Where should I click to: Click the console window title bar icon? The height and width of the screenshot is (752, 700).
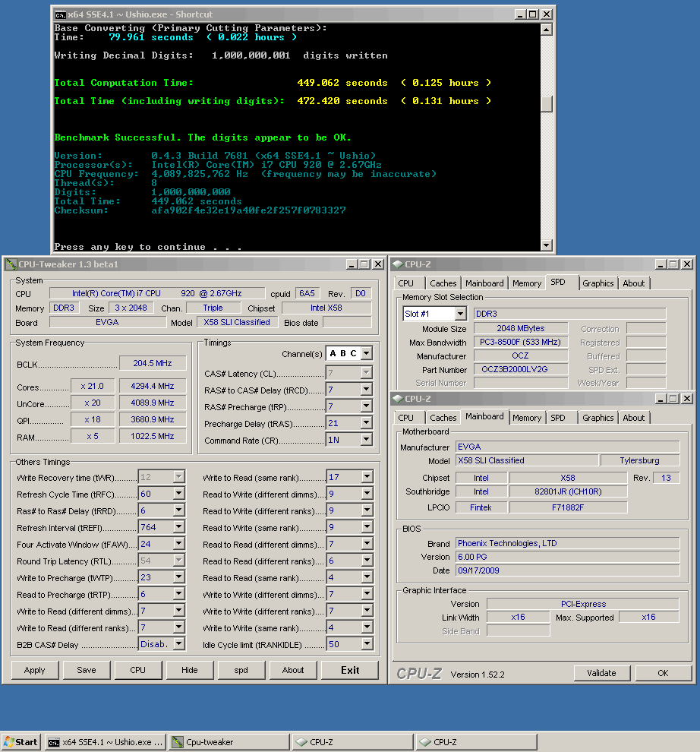click(61, 14)
